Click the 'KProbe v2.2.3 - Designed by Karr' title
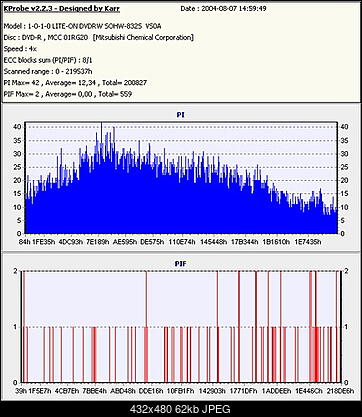The width and height of the screenshot is (362, 417). click(x=61, y=9)
